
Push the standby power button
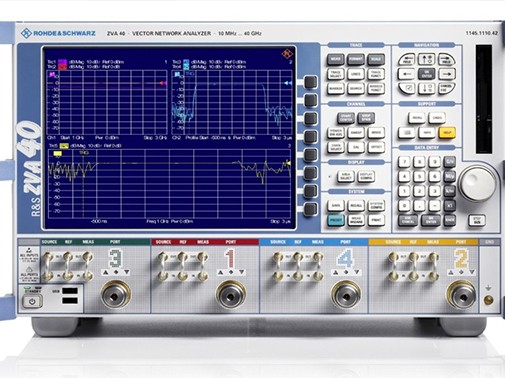(x=32, y=301)
